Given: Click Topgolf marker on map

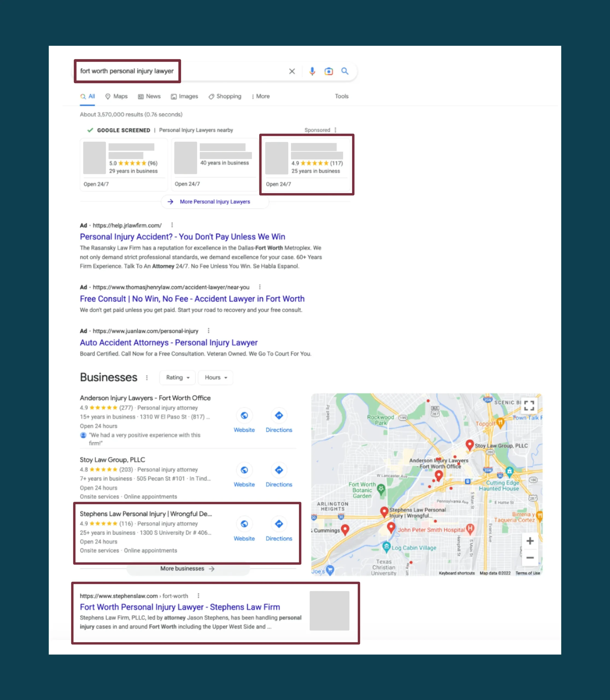Looking at the screenshot, I should 500,422.
